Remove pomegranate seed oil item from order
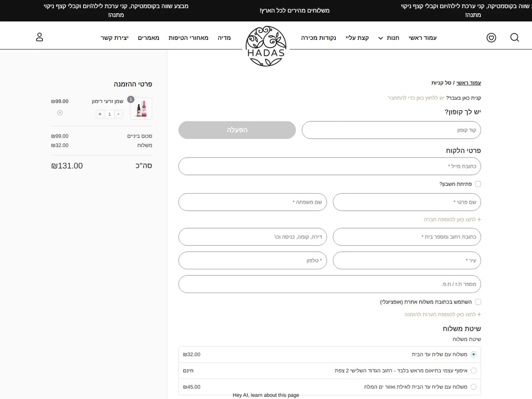 (x=60, y=113)
